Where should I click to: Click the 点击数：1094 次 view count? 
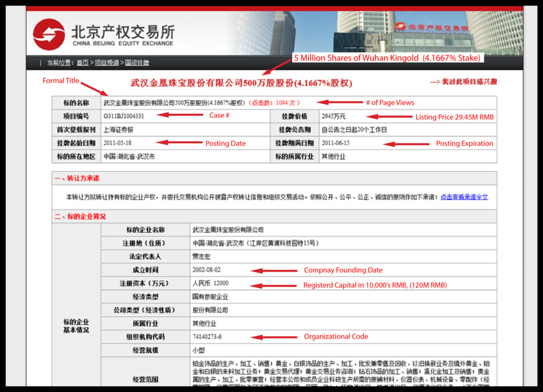(x=274, y=103)
